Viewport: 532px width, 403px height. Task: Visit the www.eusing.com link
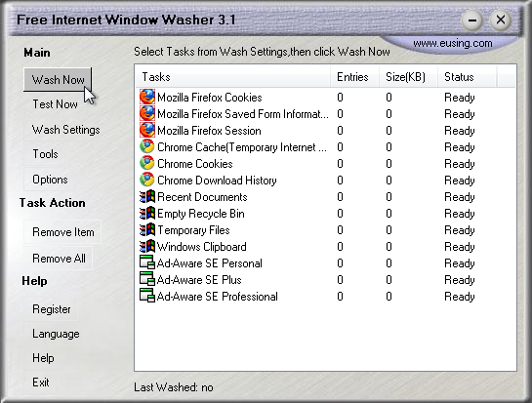(453, 43)
